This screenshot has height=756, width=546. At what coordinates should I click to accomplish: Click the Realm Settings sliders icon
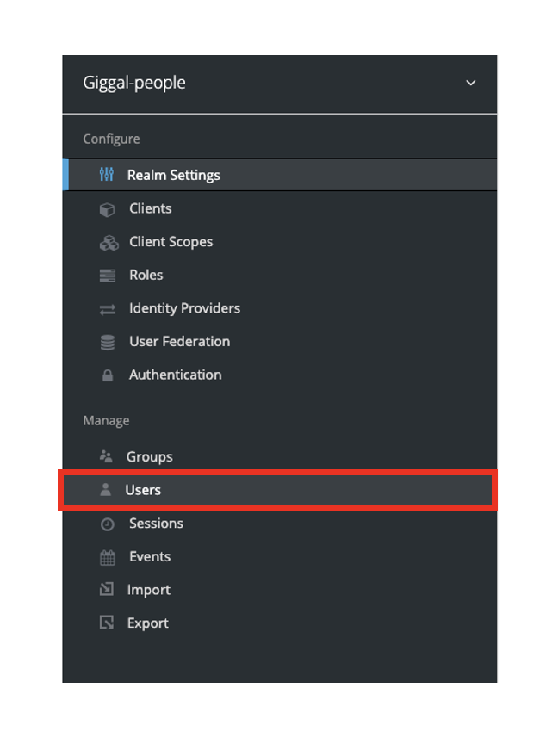point(106,174)
